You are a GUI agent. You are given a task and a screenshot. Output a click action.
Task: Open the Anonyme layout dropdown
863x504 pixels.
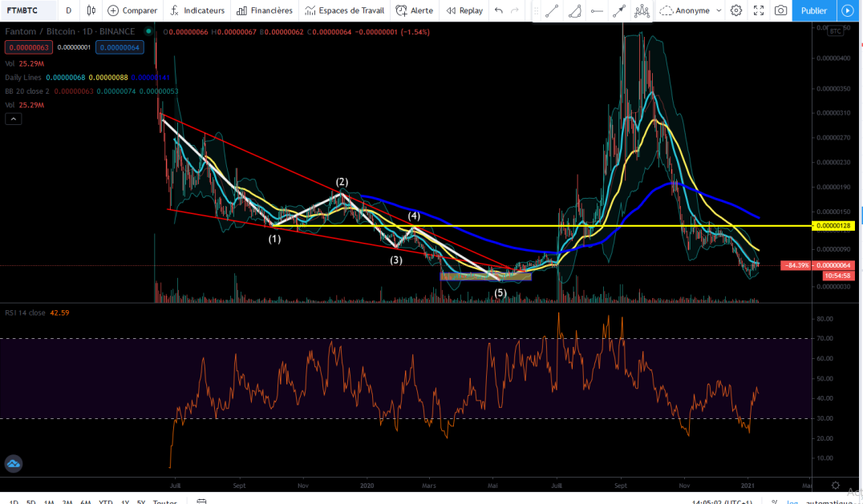click(x=691, y=10)
